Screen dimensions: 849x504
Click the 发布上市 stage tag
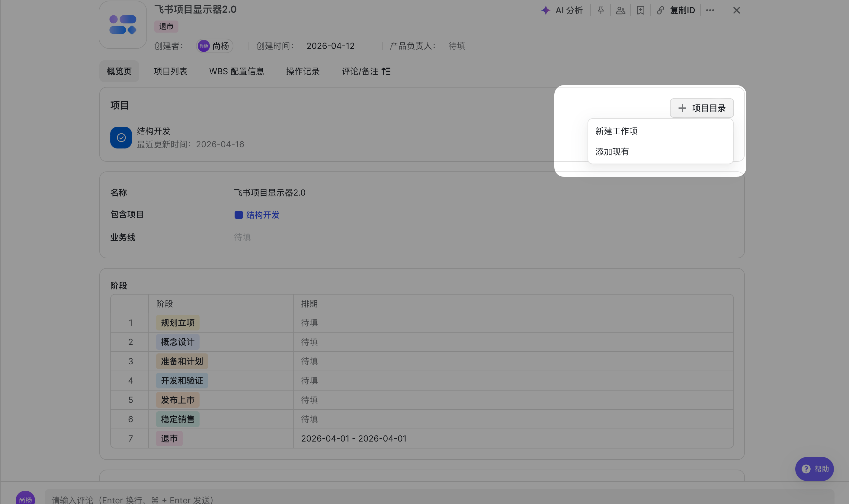[x=178, y=400]
